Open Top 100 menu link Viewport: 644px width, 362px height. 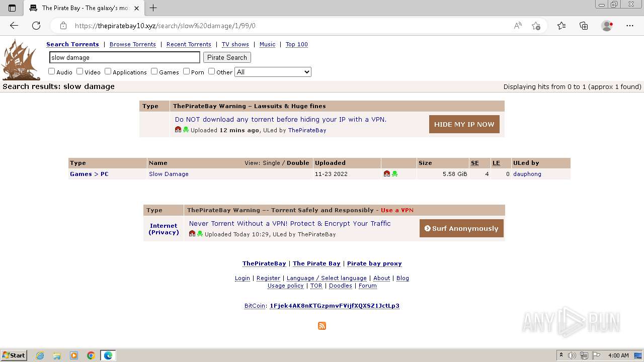coord(297,44)
